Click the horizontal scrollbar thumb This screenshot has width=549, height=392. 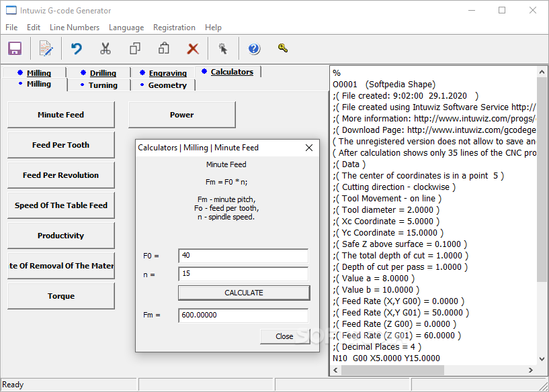pyautogui.click(x=392, y=370)
